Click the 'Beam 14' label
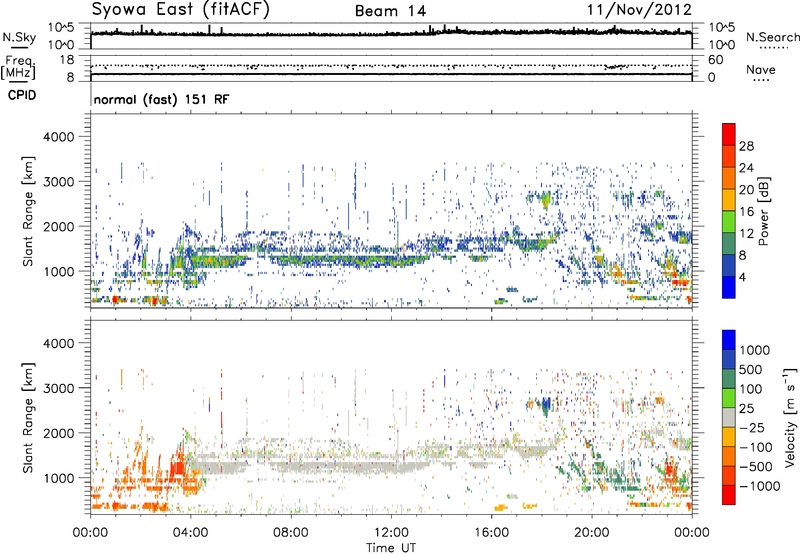This screenshot has height=554, width=800. (x=390, y=11)
